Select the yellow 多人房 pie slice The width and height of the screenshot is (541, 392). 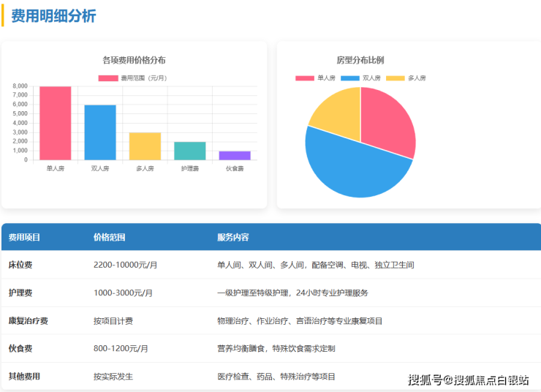(x=338, y=113)
